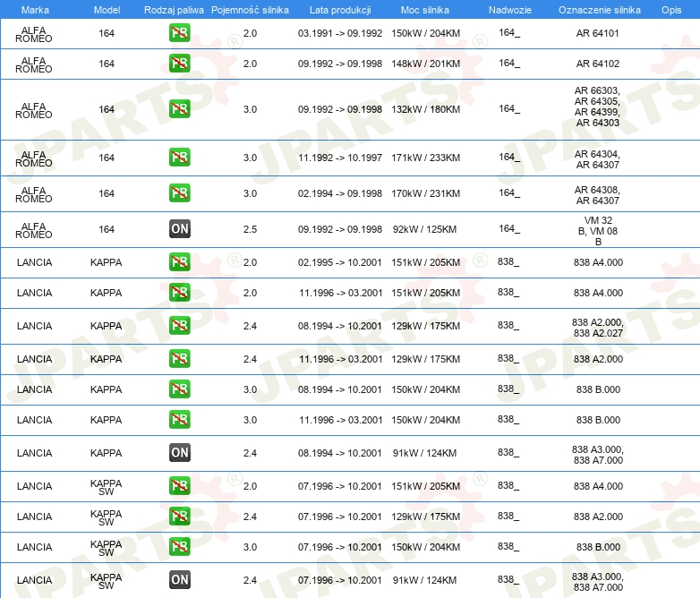The image size is (700, 598).
Task: Click petrol icon in Kappa 3.0 08.1994 row
Action: pyautogui.click(x=179, y=389)
